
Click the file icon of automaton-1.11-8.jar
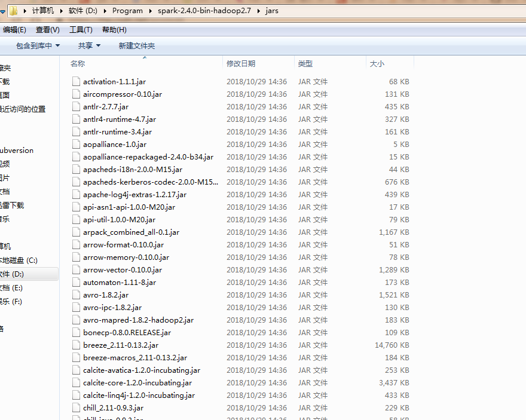pos(76,283)
